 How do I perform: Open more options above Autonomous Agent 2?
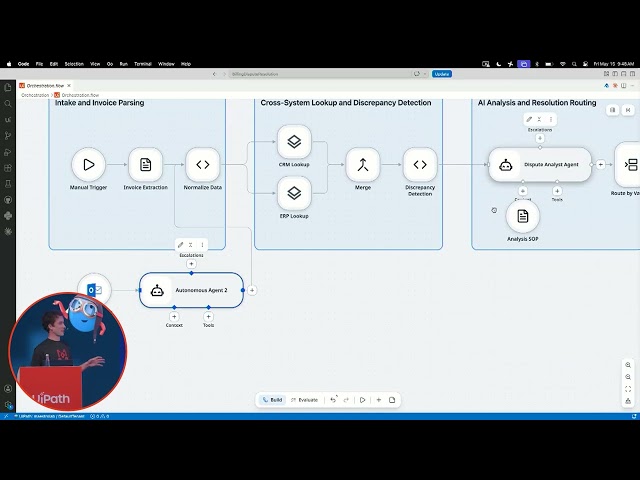click(202, 245)
